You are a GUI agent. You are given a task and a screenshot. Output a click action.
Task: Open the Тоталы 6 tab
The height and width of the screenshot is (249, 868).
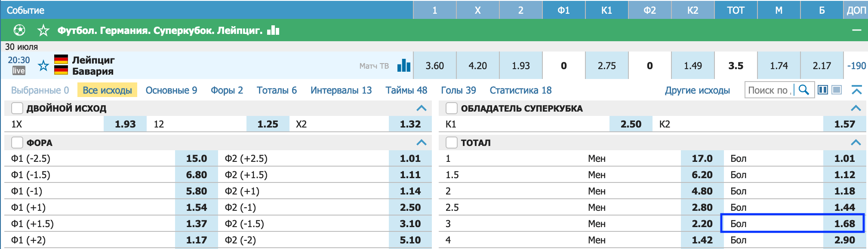pyautogui.click(x=277, y=90)
